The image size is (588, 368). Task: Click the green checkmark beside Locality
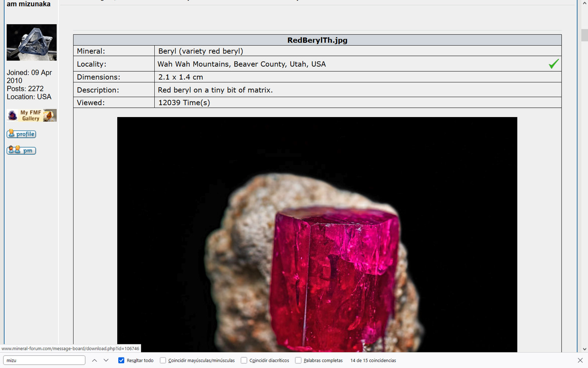pyautogui.click(x=553, y=64)
